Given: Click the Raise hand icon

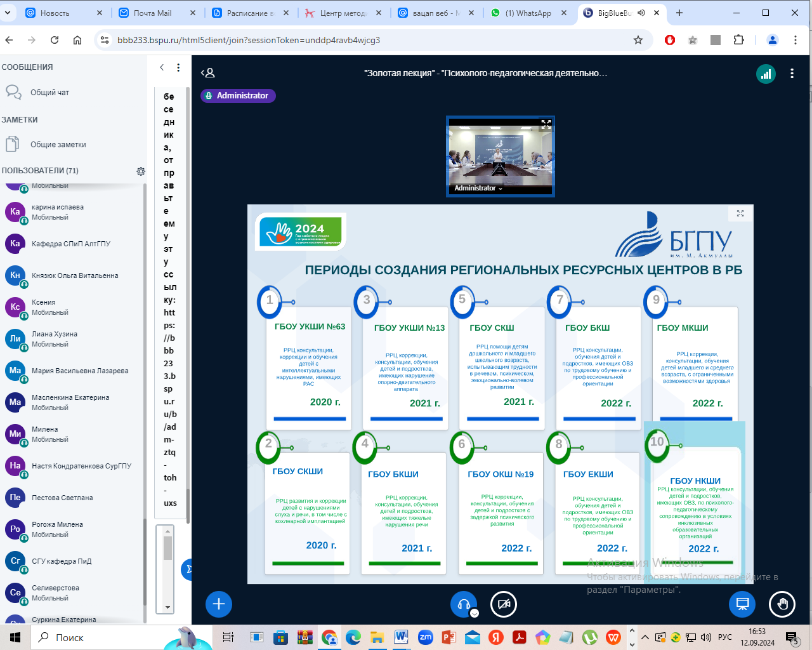Looking at the screenshot, I should point(782,604).
